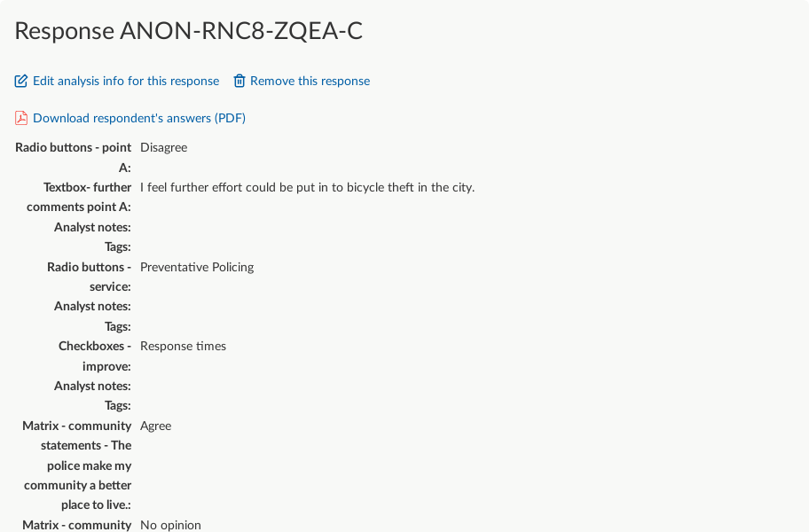Click the Disagree answer text
Viewport: 809px width, 532px height.
point(163,147)
